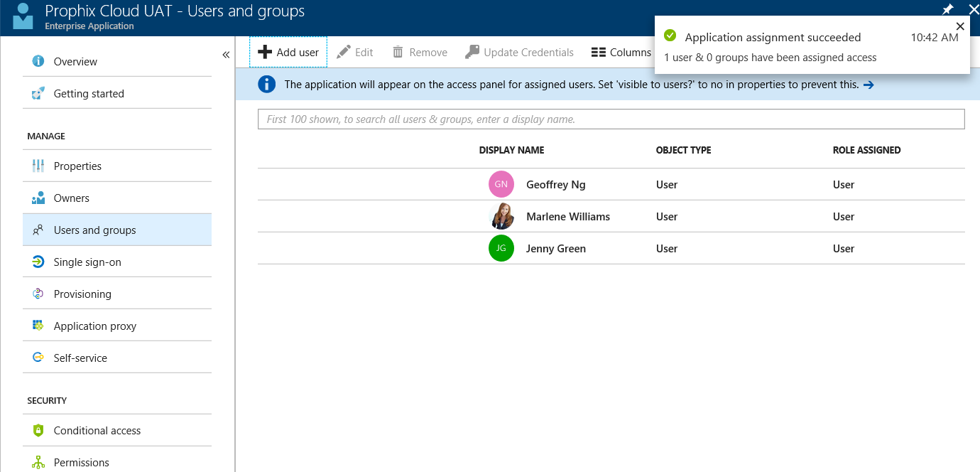Screen dimensions: 980x472
Task: Select the Marlene Williams name
Action: coord(568,216)
